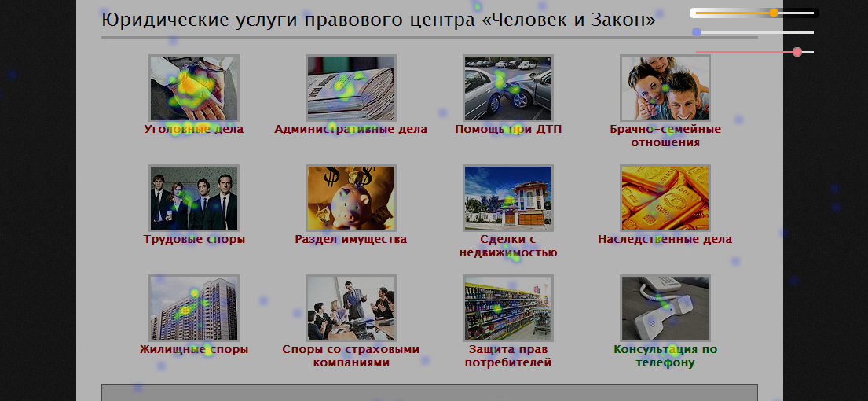Click the stacked papers image for administrative cases
The width and height of the screenshot is (868, 401).
[350, 87]
